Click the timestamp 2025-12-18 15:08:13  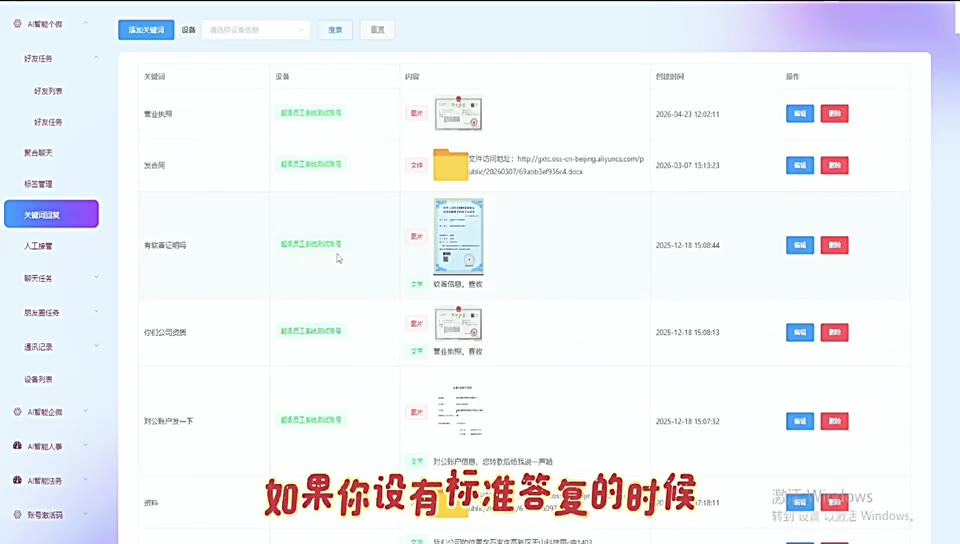click(688, 333)
